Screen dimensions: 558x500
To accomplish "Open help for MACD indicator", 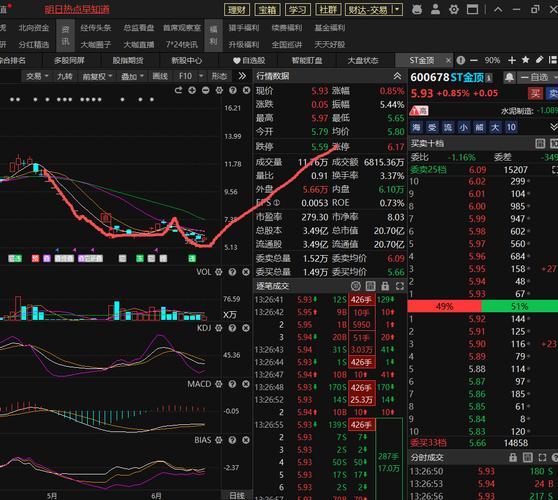I will coord(232,384).
